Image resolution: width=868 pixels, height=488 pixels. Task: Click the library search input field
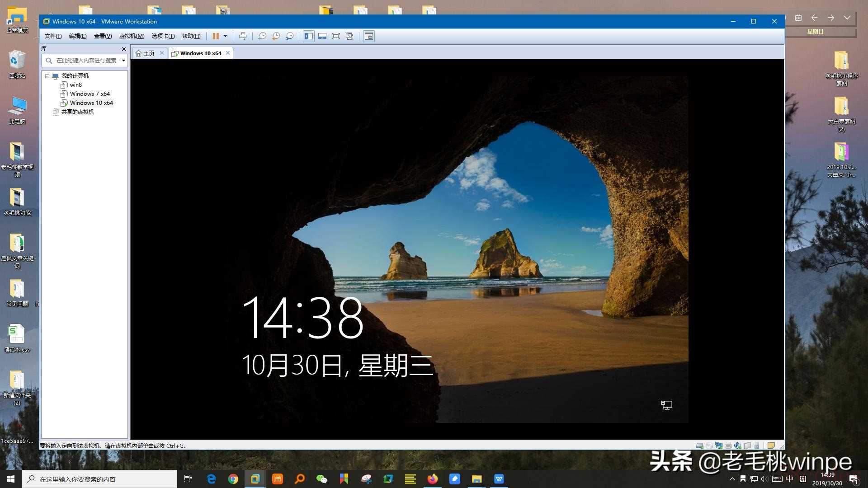coord(85,61)
